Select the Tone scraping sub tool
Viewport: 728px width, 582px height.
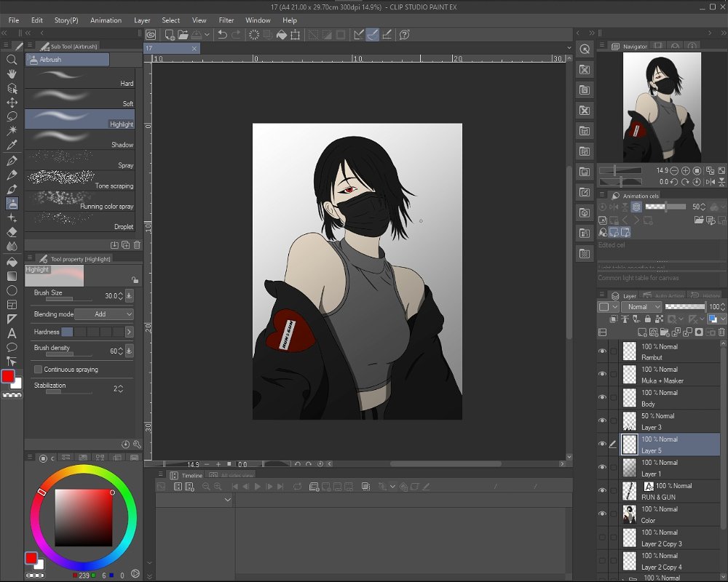[x=80, y=180]
